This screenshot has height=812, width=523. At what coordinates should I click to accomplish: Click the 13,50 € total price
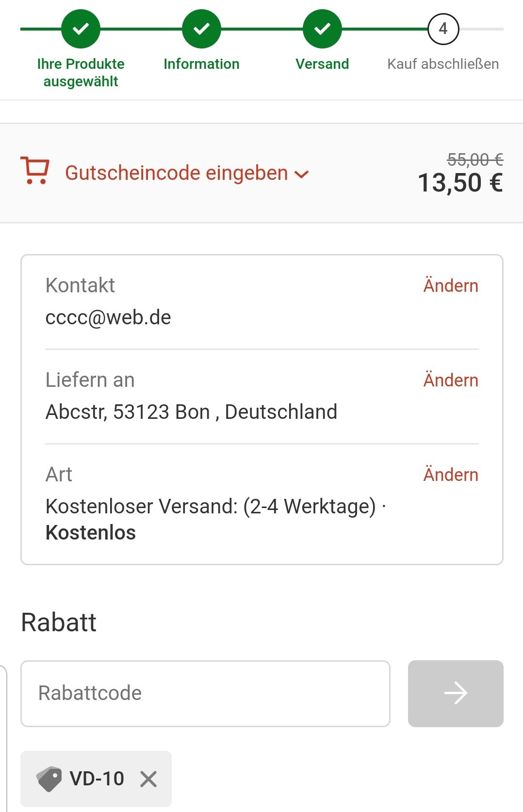coord(460,183)
